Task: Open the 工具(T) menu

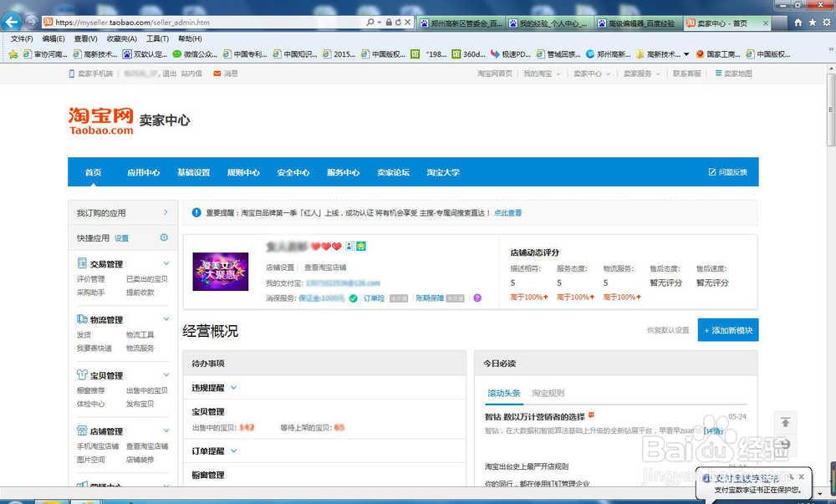Action: 157,39
